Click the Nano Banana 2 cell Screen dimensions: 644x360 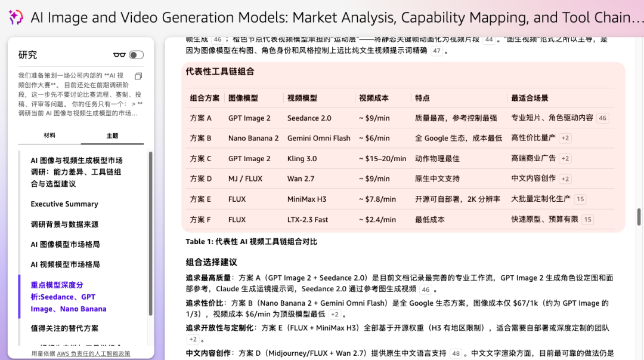click(x=253, y=139)
